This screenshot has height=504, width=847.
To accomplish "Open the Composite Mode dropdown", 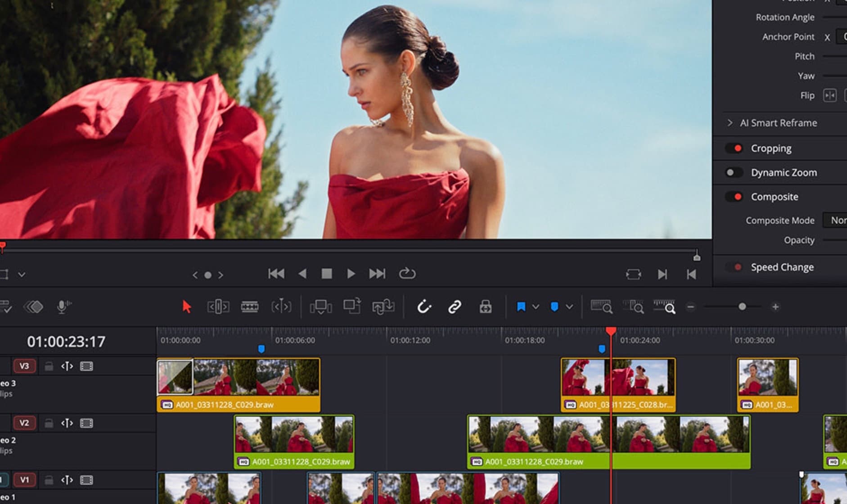I will 835,220.
